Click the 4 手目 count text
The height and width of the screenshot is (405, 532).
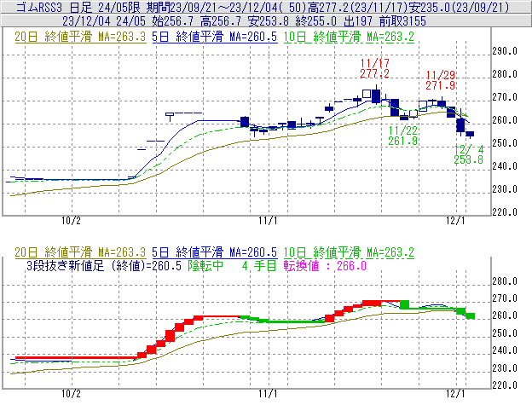259,265
